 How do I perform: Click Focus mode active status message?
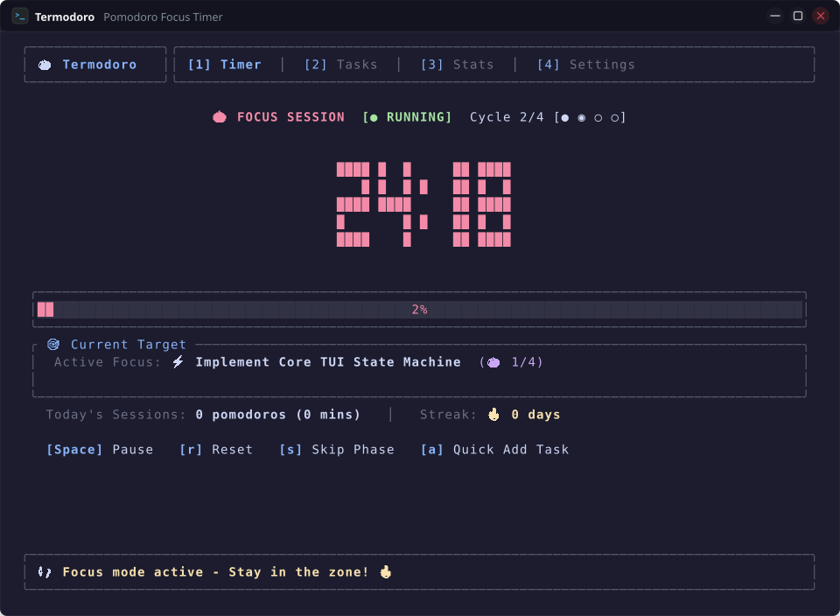click(x=216, y=572)
